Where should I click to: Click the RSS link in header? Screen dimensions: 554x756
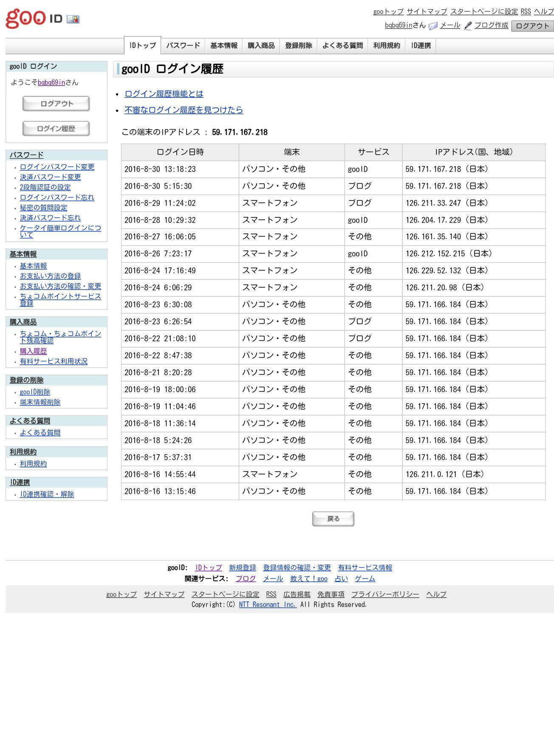(526, 11)
